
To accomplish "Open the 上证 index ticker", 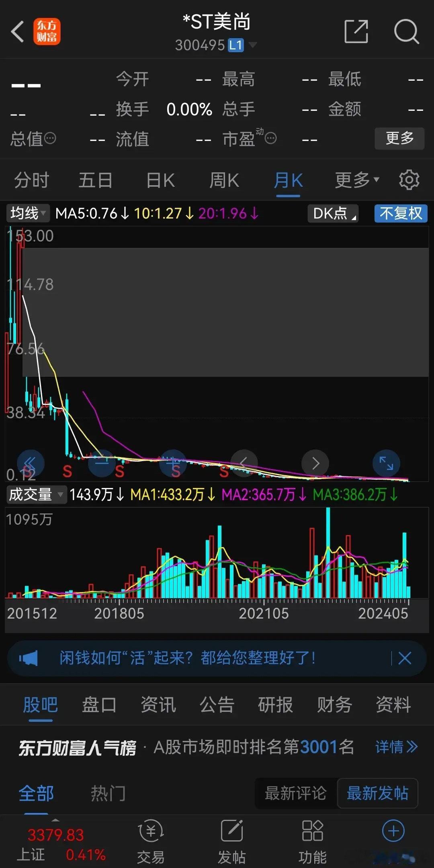I will click(x=61, y=845).
